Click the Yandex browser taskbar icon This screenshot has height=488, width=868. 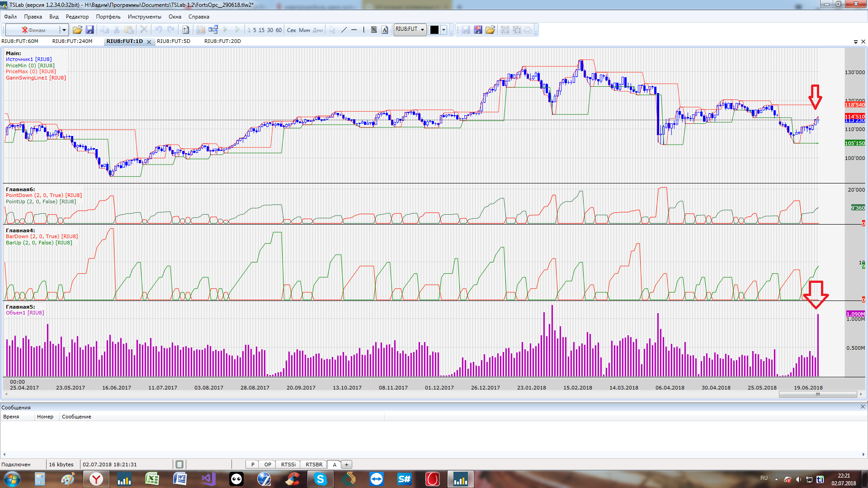96,479
